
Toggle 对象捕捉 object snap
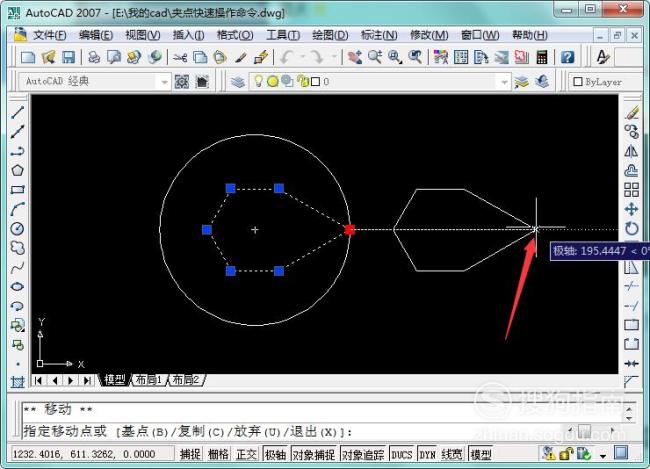[314, 454]
